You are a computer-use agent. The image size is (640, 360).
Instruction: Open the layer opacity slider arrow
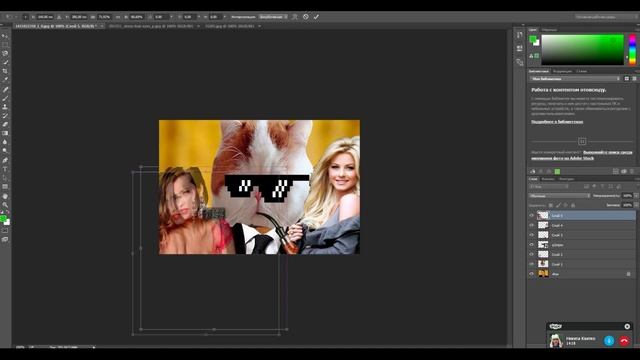coord(636,196)
